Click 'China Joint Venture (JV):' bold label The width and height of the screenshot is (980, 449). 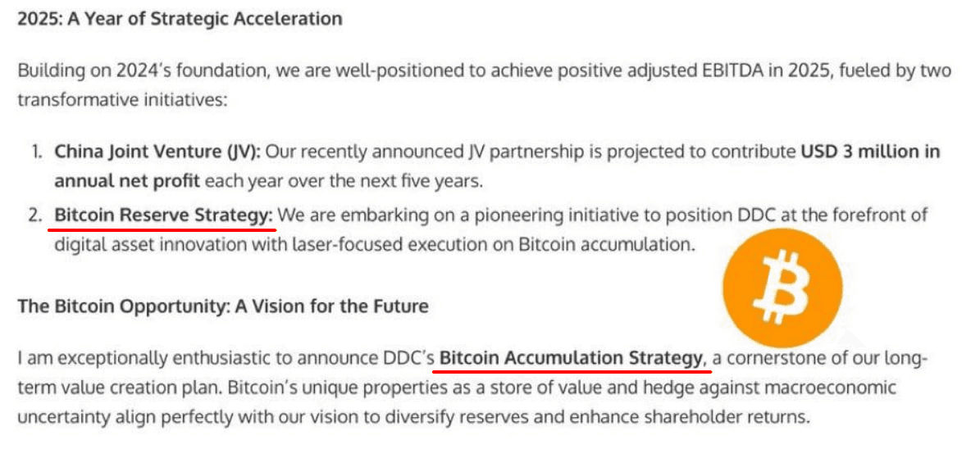(x=157, y=152)
